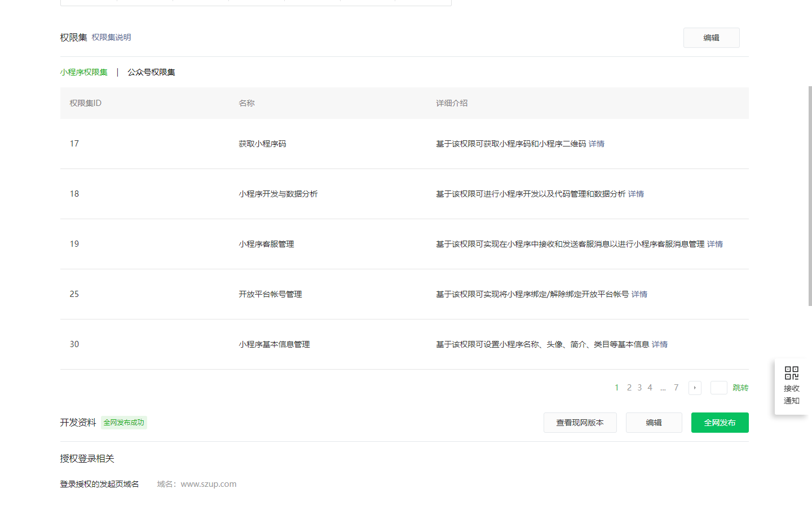The height and width of the screenshot is (506, 812).
Task: Click the 详细介绍 column header
Action: point(452,103)
